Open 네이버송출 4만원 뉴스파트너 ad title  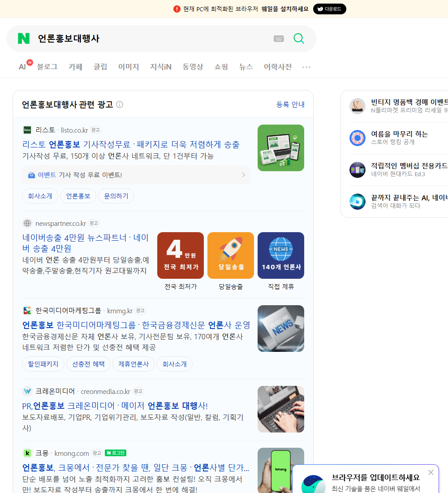click(86, 243)
